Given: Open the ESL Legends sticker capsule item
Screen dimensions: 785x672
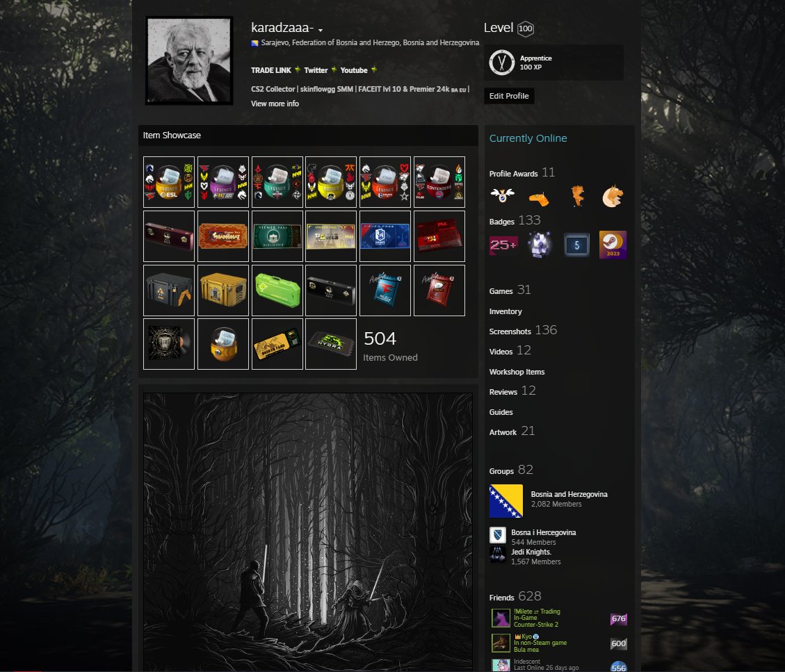Looking at the screenshot, I should (169, 182).
